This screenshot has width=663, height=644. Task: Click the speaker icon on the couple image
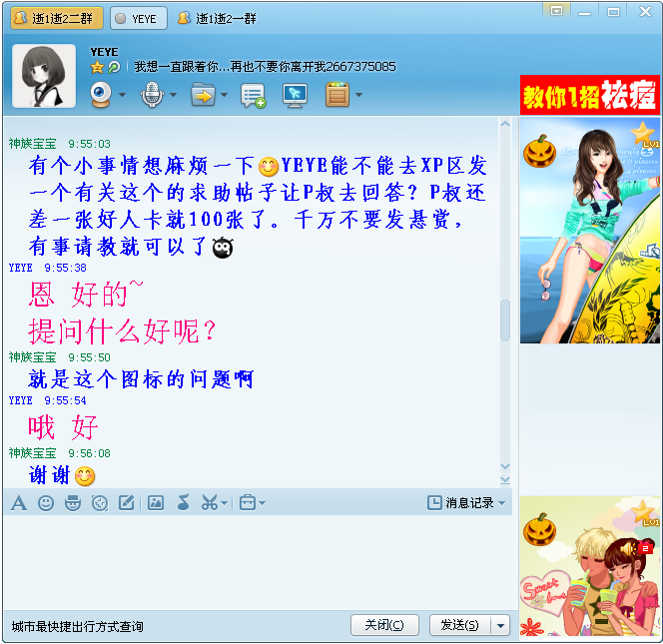[628, 548]
